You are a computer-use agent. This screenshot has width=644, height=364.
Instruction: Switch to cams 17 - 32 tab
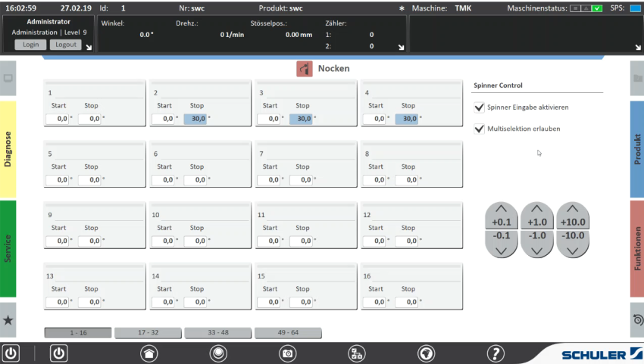pyautogui.click(x=148, y=333)
